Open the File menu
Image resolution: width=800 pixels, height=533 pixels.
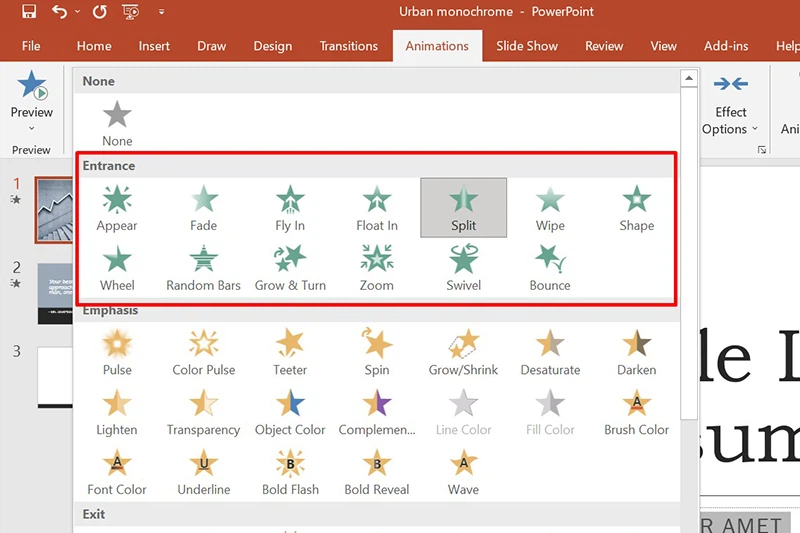tap(31, 46)
